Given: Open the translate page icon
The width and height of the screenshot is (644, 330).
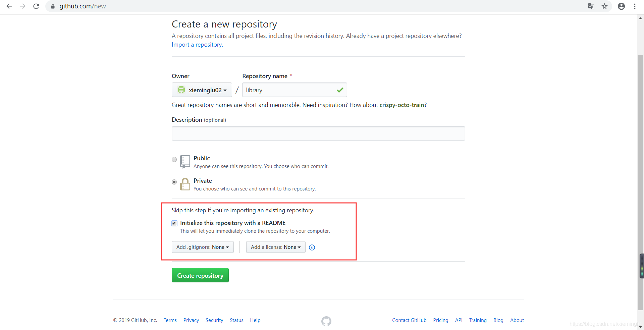Looking at the screenshot, I should (x=591, y=6).
